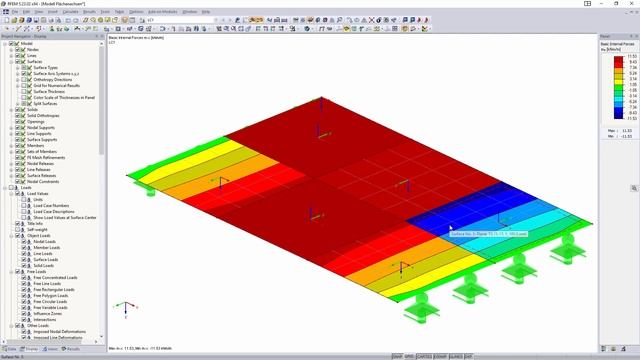Click the last icon in second toolbar row

(x=425, y=29)
